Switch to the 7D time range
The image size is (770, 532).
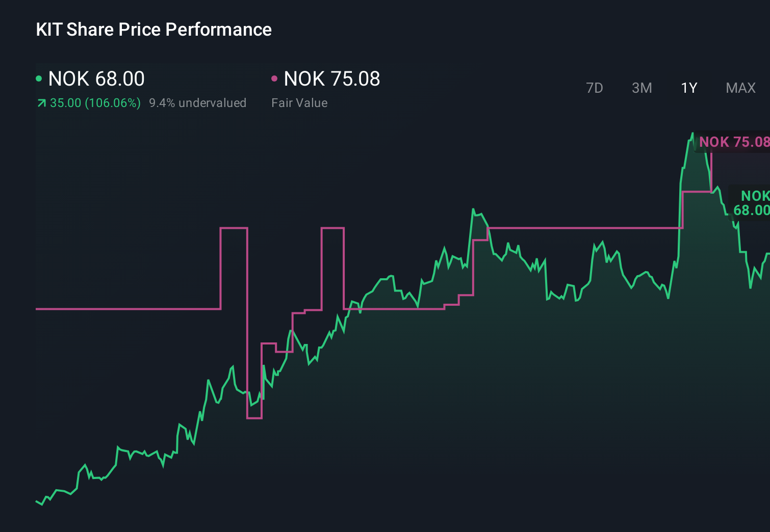[595, 88]
